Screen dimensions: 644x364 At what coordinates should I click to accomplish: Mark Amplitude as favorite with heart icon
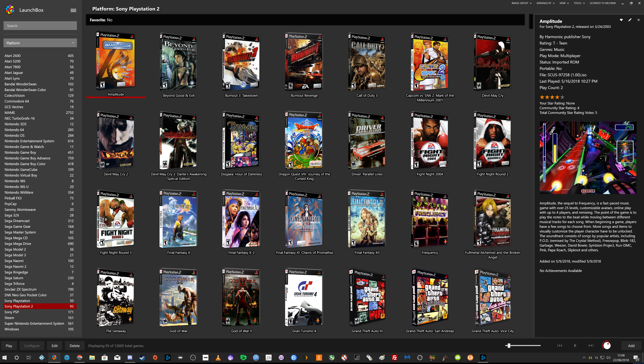tap(621, 20)
